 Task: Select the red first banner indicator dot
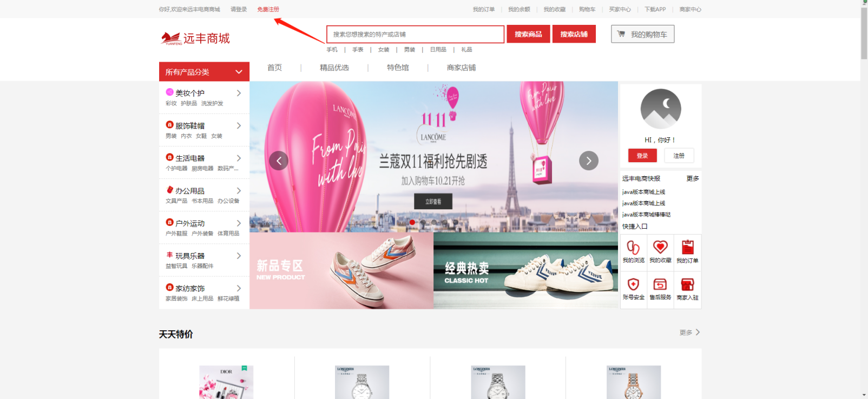[x=412, y=222]
